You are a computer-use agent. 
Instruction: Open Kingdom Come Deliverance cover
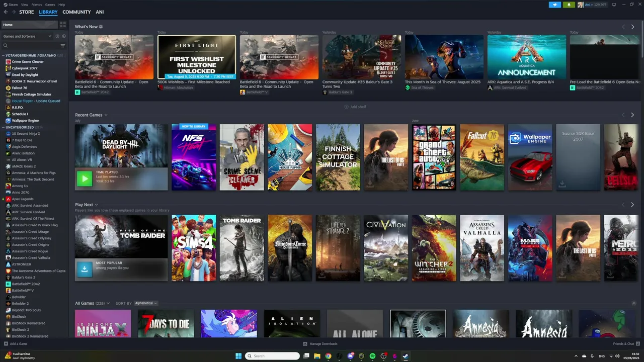[290, 248]
